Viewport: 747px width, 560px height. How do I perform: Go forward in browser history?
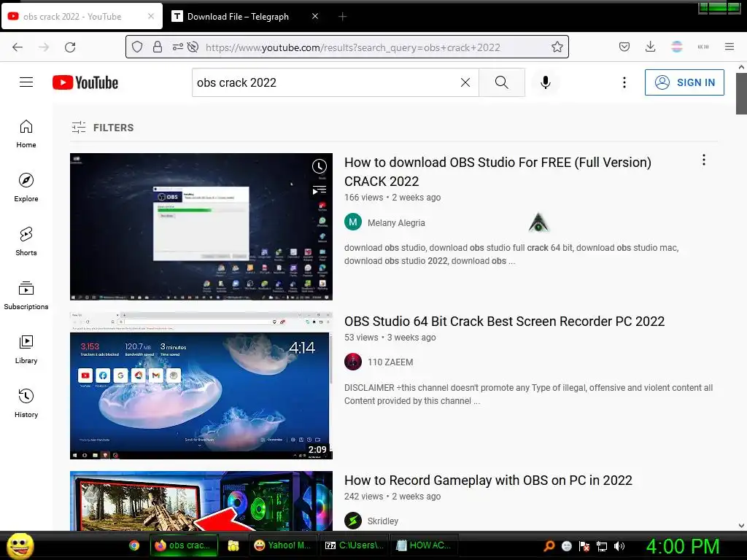tap(44, 47)
